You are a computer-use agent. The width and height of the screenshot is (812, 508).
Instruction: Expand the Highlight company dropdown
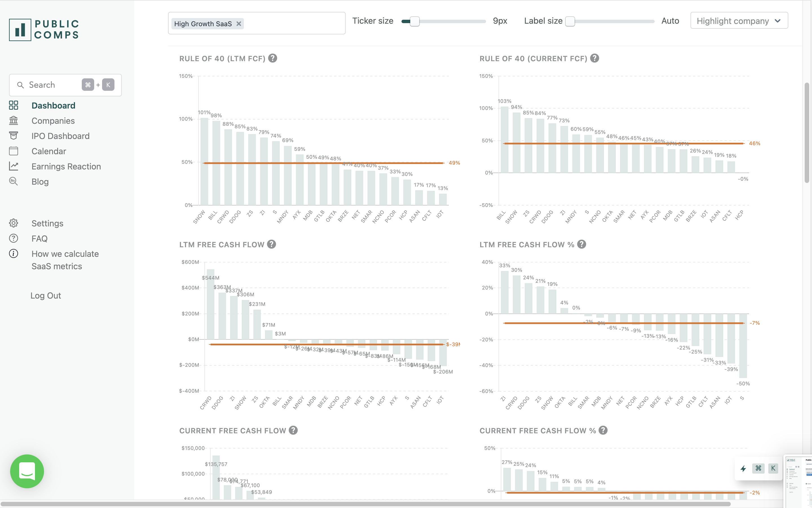(x=739, y=21)
